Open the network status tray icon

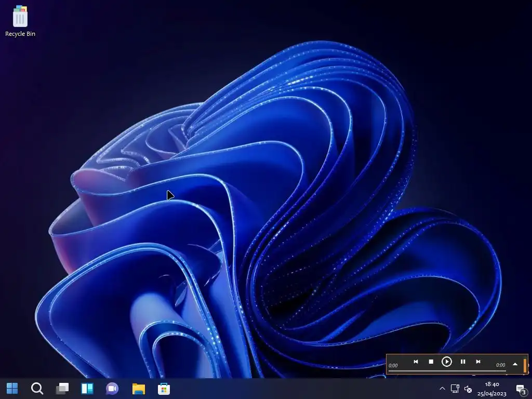(x=455, y=389)
